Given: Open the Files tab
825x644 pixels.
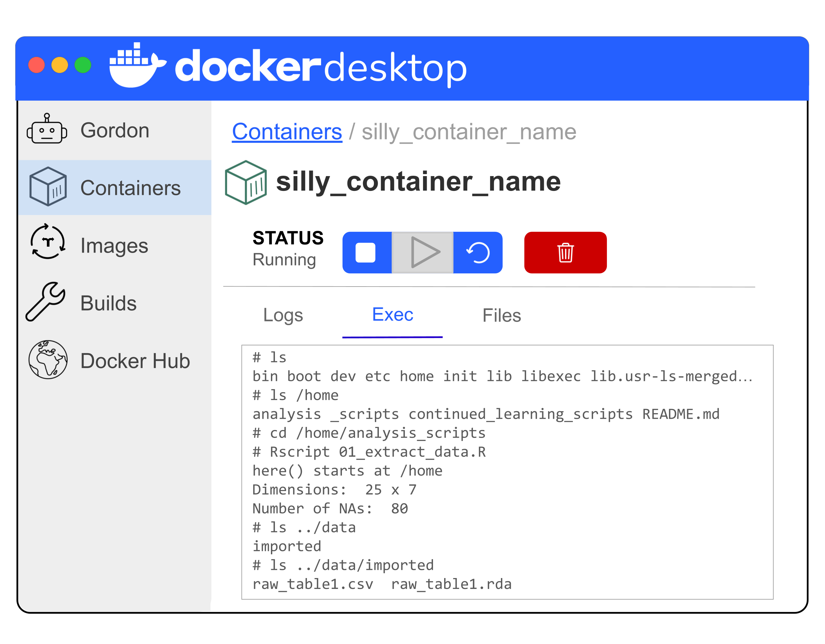Looking at the screenshot, I should [502, 315].
